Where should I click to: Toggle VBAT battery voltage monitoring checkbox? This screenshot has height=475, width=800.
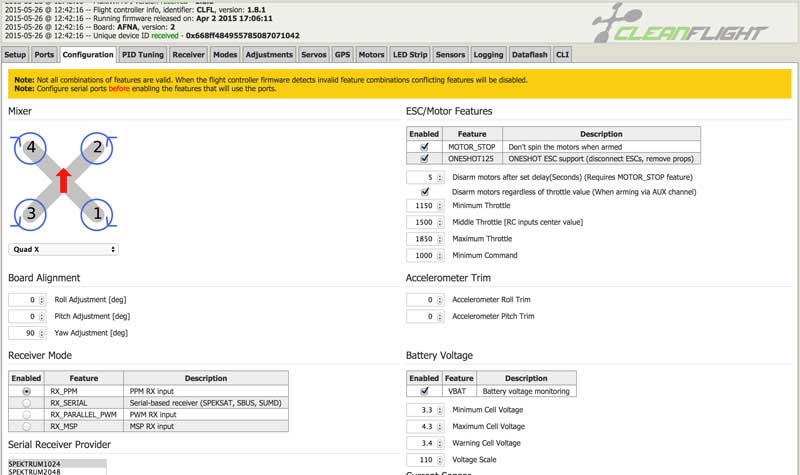(424, 391)
